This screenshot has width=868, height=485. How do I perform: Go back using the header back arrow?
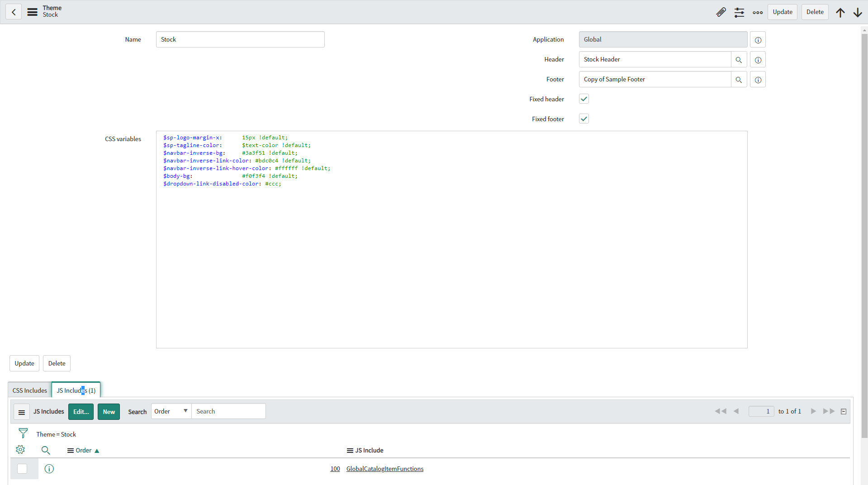[14, 12]
